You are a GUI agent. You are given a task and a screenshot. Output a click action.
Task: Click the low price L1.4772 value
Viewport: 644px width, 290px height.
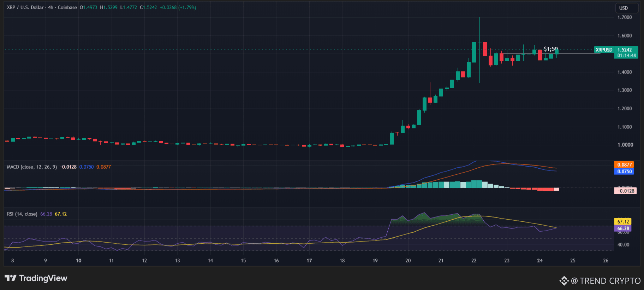129,7
